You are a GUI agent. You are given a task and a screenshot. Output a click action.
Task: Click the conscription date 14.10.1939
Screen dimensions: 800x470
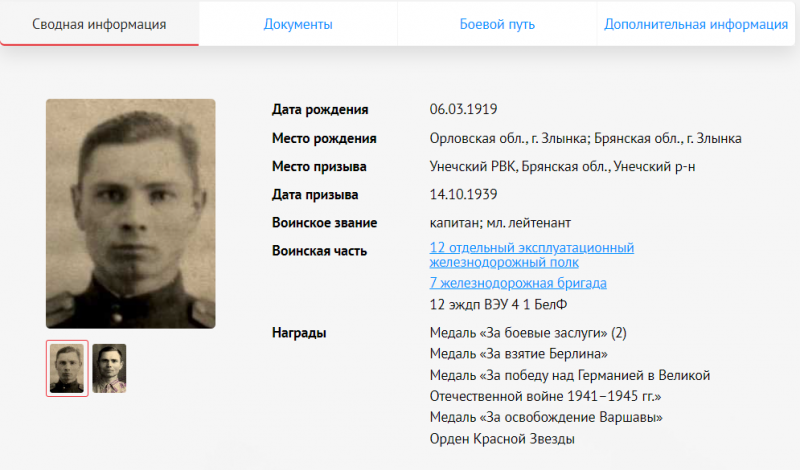click(x=463, y=194)
